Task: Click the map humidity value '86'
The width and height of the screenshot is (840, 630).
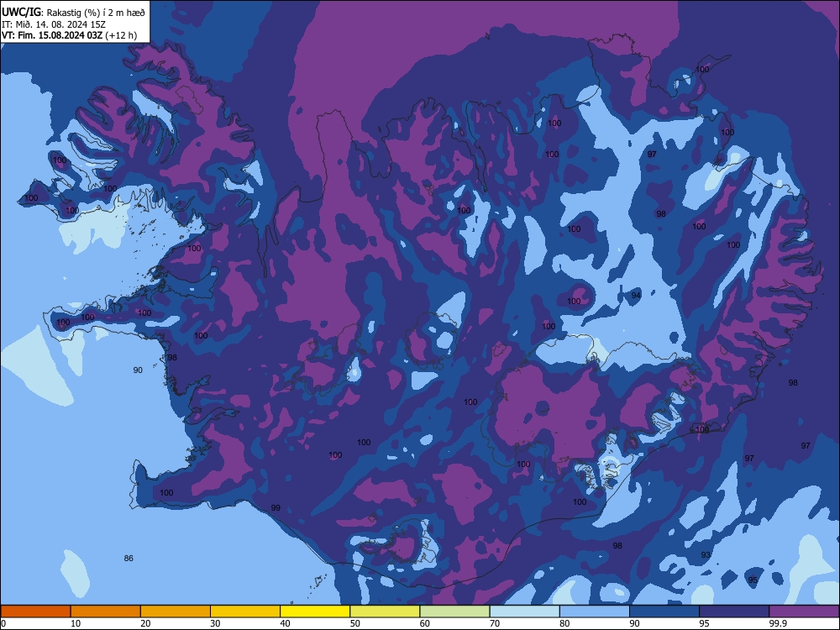Action: coord(129,559)
